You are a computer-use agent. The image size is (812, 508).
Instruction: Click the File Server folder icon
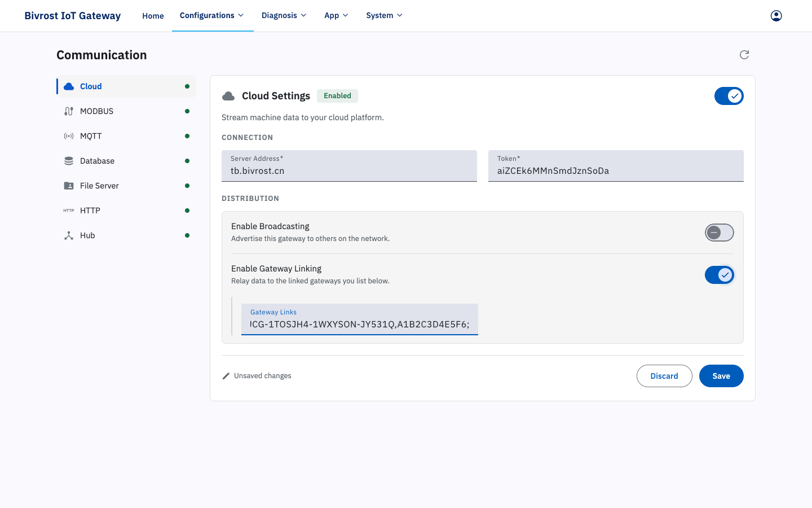point(69,186)
